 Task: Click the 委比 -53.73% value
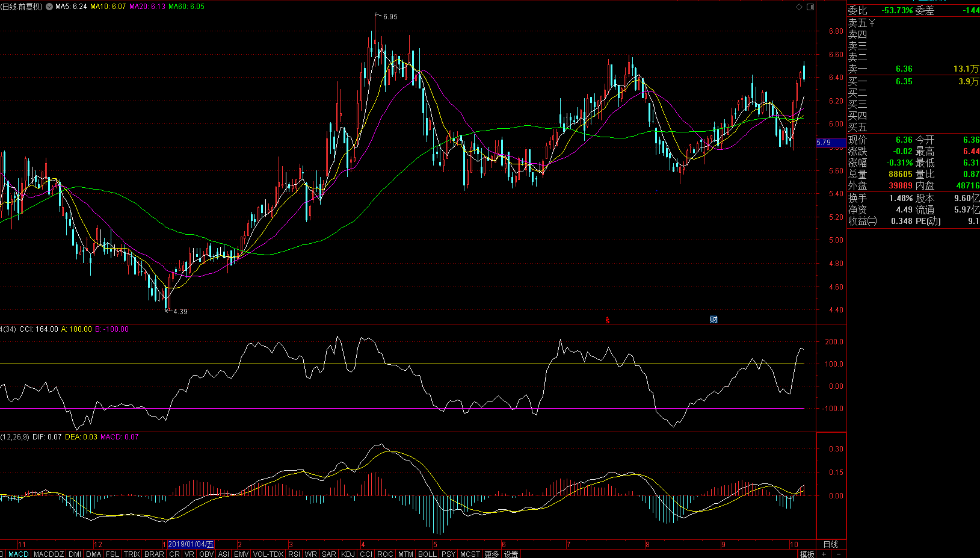[x=898, y=11]
